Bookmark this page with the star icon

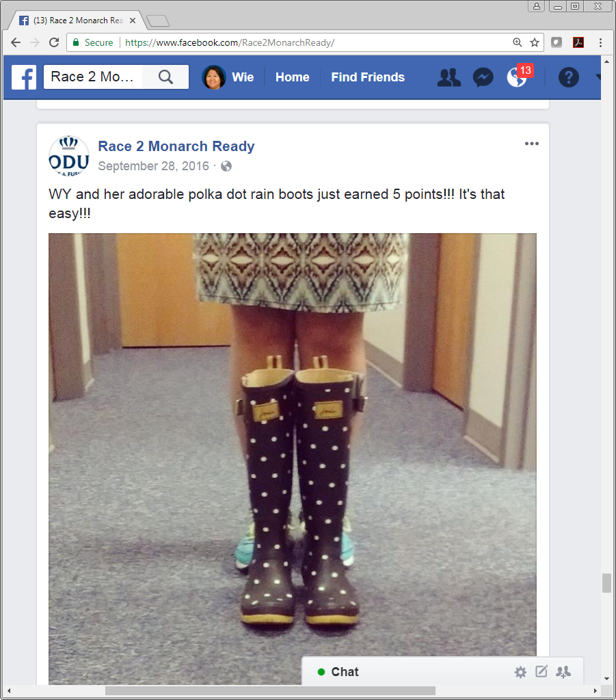point(535,42)
